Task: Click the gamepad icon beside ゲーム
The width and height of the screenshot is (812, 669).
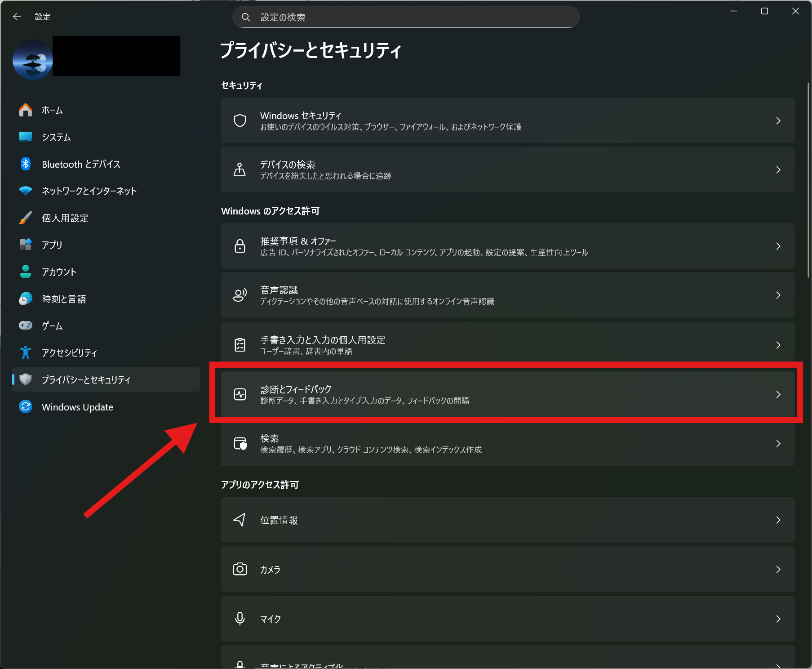Action: [x=26, y=326]
